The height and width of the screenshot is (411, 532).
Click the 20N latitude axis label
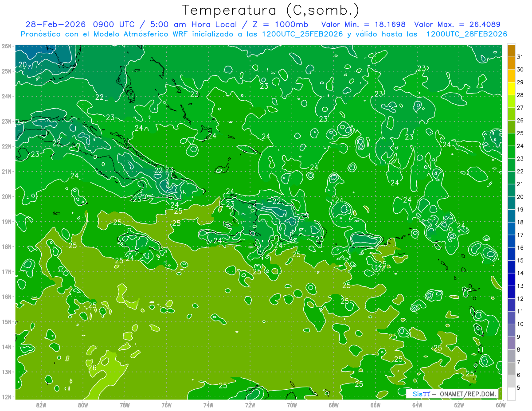pos(6,196)
